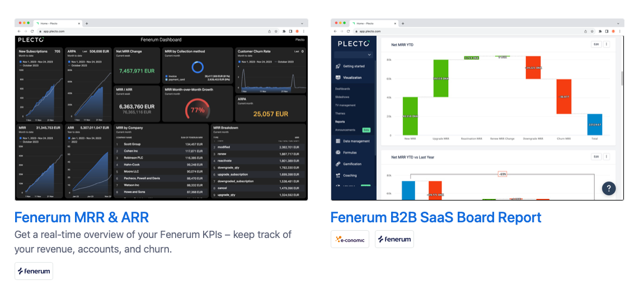Screen dimensions: 644x294
Task: Click the Robinson PLC row in MRR by Company
Action: point(160,158)
